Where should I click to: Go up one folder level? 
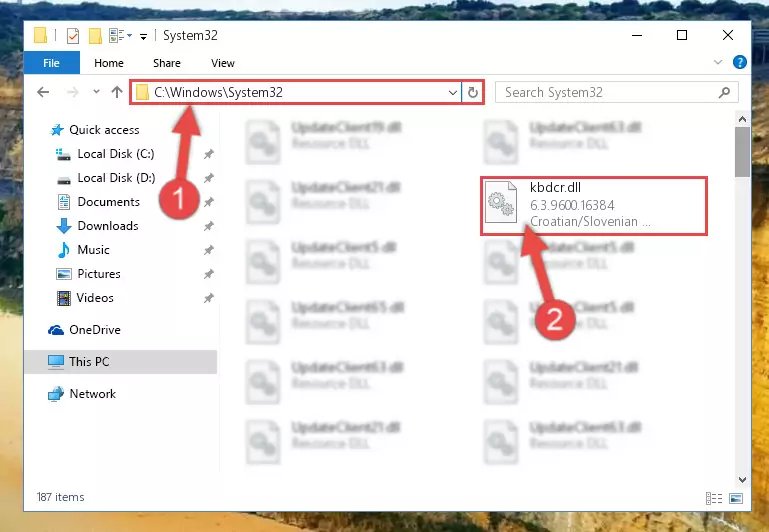(117, 92)
